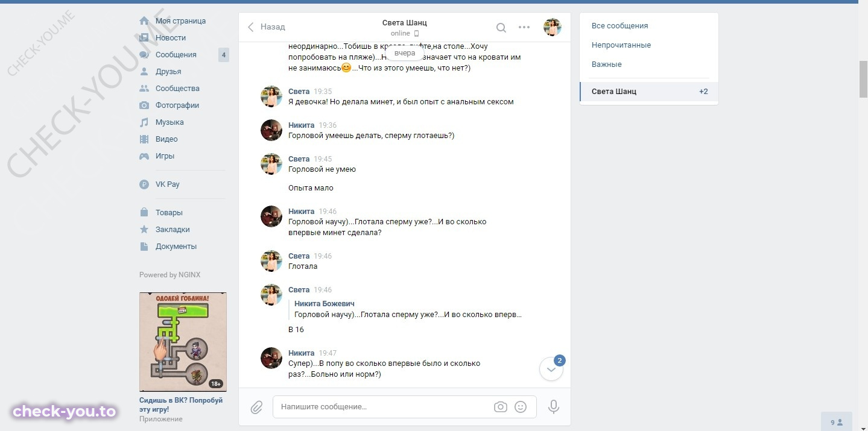This screenshot has height=431, width=868.
Task: Click the Powered by NGINX text
Action: (169, 275)
